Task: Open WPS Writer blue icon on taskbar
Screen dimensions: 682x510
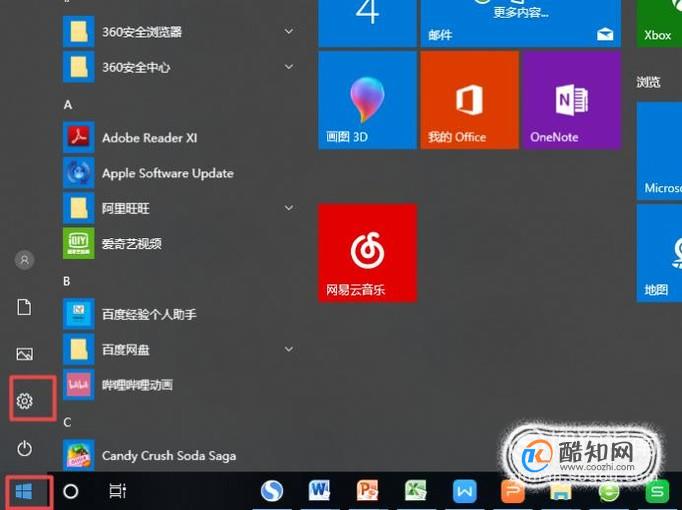Action: (465, 492)
